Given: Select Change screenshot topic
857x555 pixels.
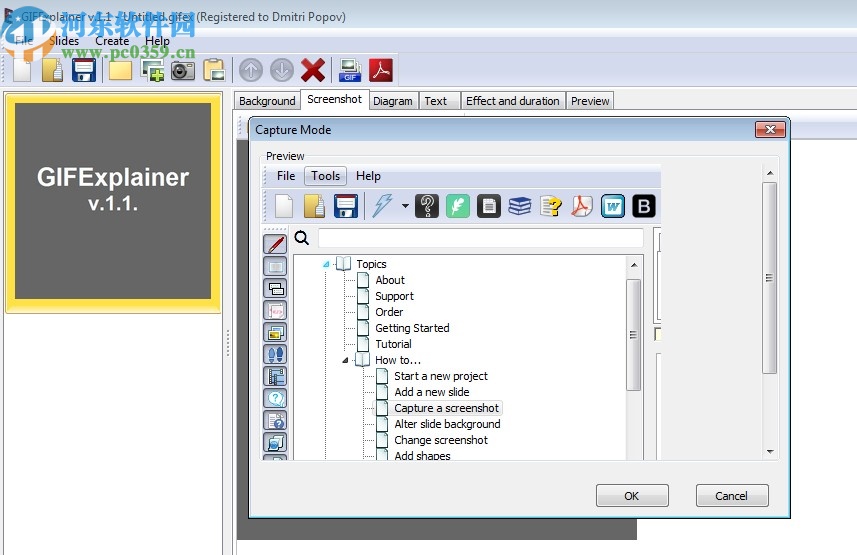Looking at the screenshot, I should coord(441,440).
